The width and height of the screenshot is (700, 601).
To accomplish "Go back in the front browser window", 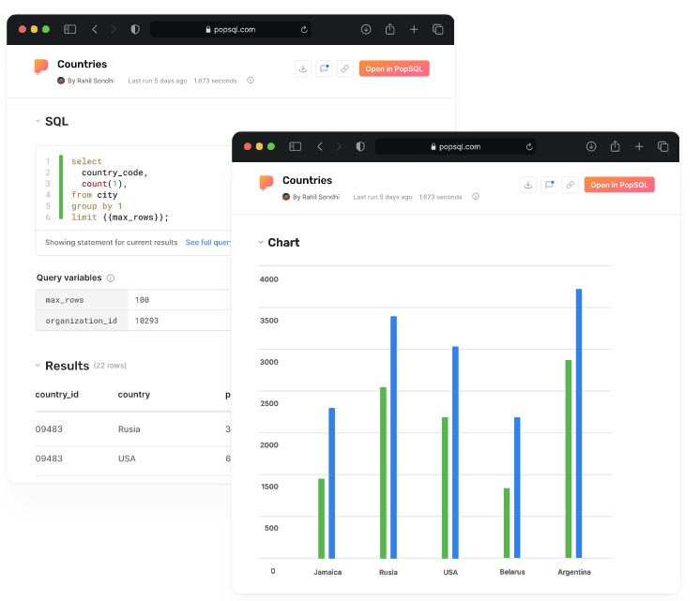I will (320, 146).
